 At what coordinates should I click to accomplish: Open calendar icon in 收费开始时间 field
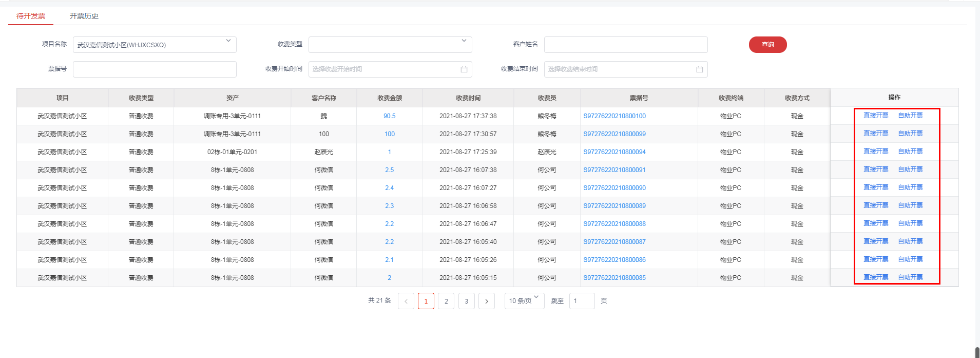click(464, 69)
